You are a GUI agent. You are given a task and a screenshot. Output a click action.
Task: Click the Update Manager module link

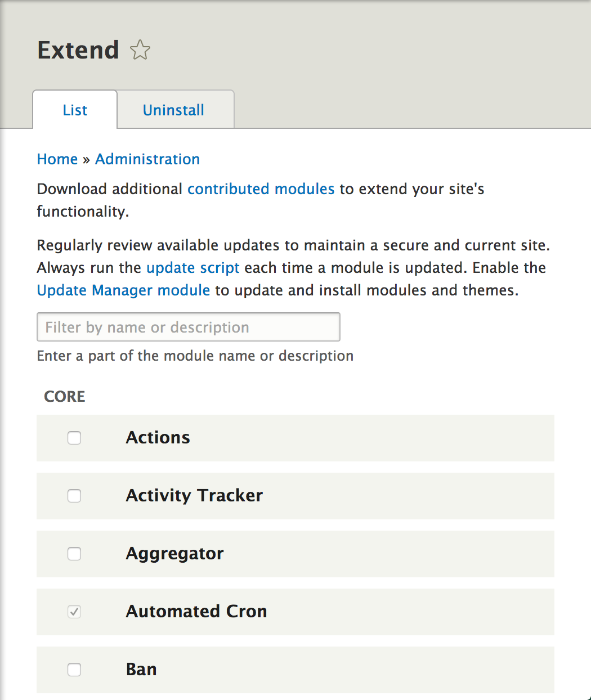tap(123, 290)
